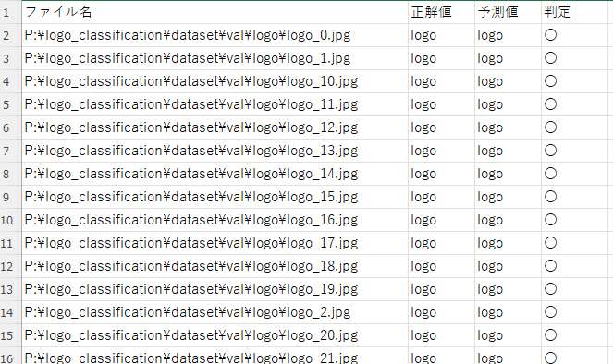Select the cell with logo_15.jpg path

pyautogui.click(x=215, y=197)
